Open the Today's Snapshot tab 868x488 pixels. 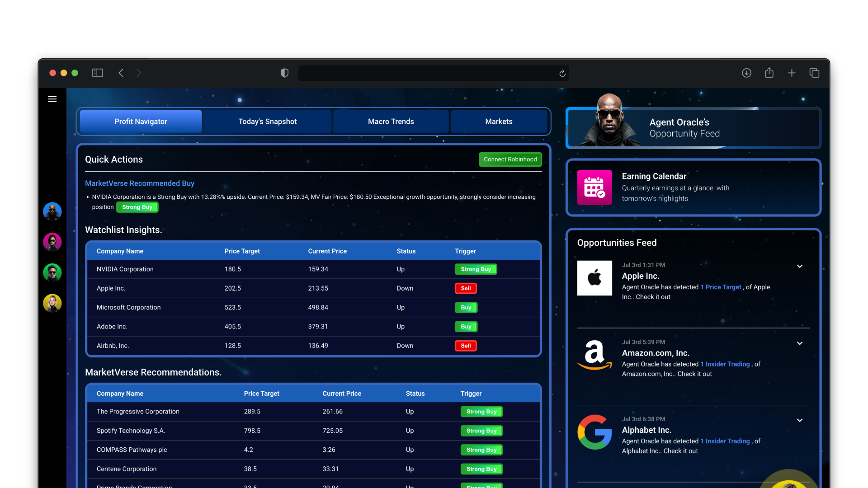(x=268, y=122)
